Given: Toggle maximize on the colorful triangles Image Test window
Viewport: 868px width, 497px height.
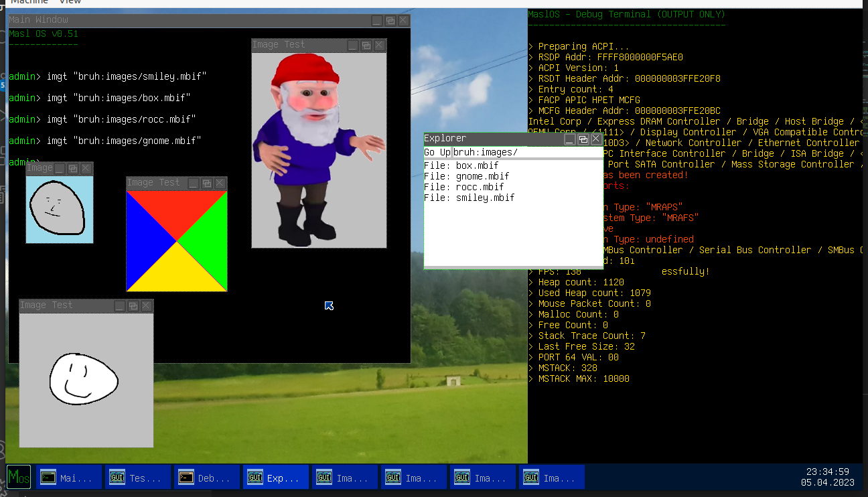Looking at the screenshot, I should 206,182.
